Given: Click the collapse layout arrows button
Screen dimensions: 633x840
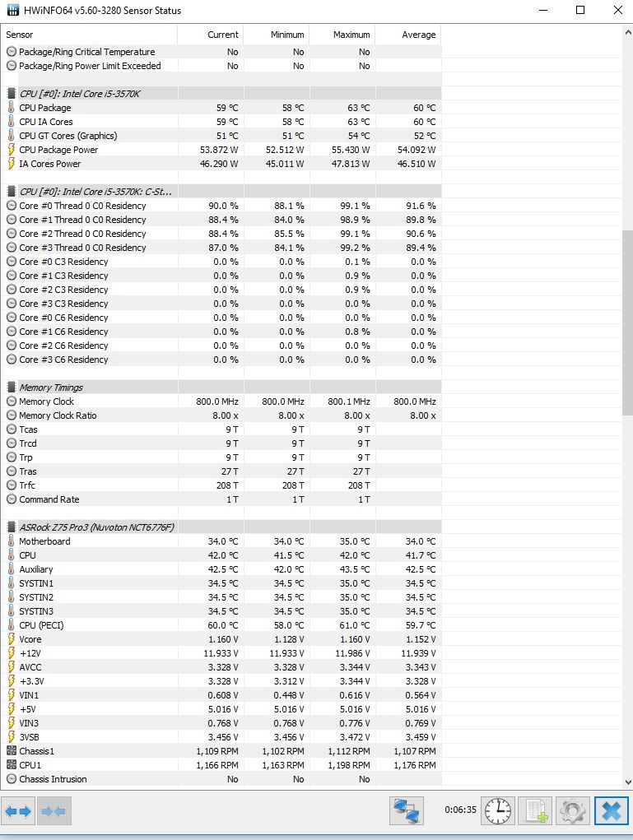Looking at the screenshot, I should pyautogui.click(x=54, y=811).
